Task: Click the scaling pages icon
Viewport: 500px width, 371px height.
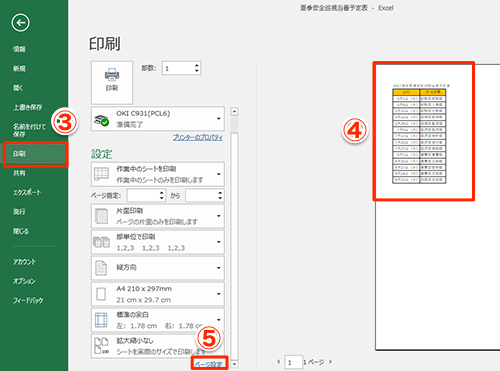Action: 101,346
